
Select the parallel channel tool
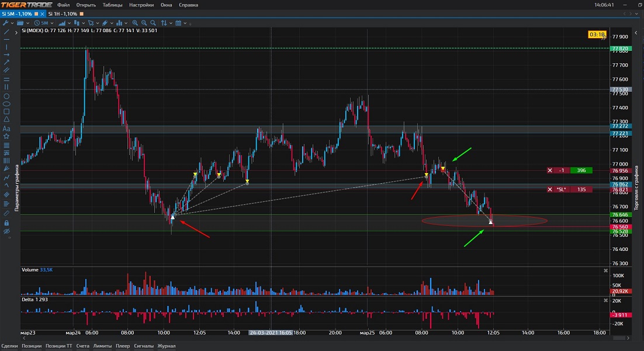[x=6, y=70]
